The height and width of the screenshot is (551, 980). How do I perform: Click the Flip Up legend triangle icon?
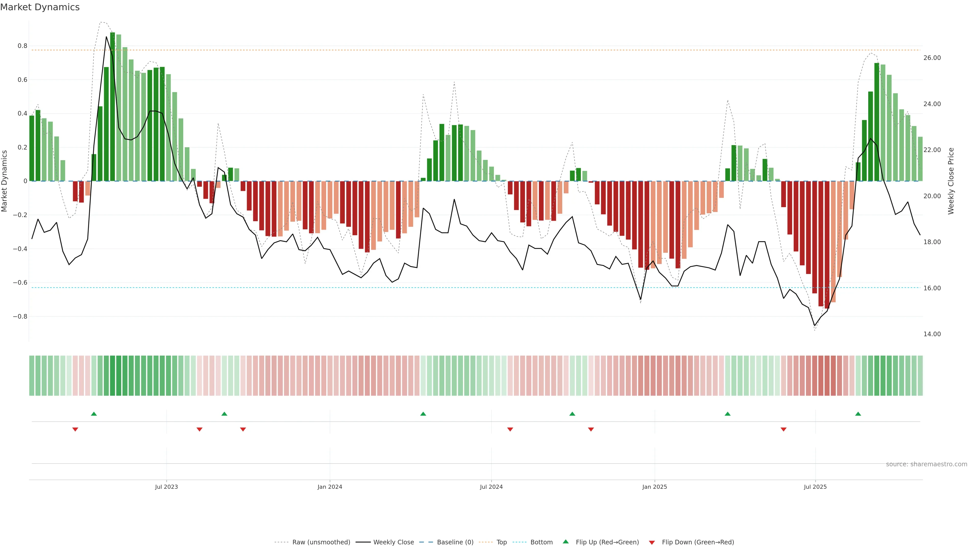(x=566, y=542)
